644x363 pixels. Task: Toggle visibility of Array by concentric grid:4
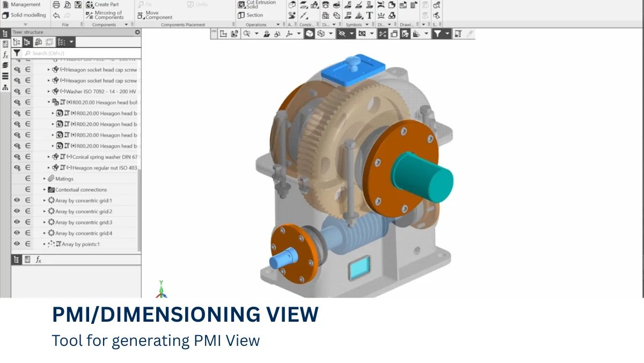coord(17,233)
